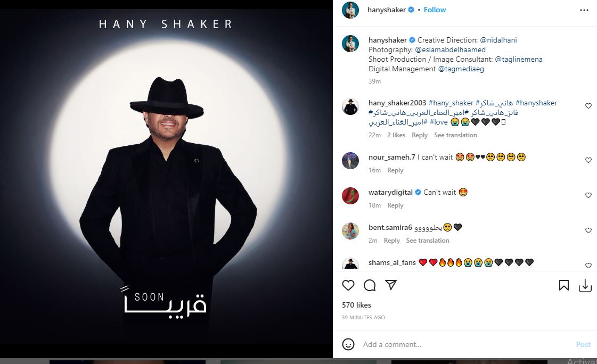Share post via the paper plane icon
The image size is (597, 364).
pos(391,285)
